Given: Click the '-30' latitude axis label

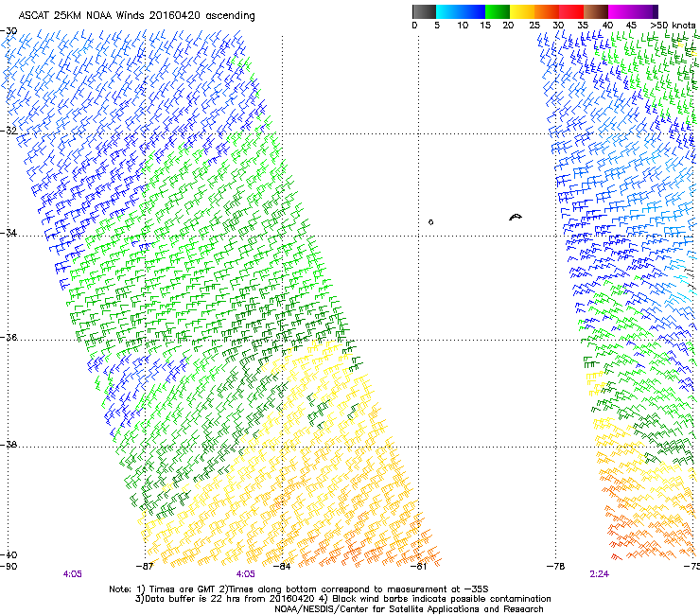Looking at the screenshot, I should click(9, 31).
